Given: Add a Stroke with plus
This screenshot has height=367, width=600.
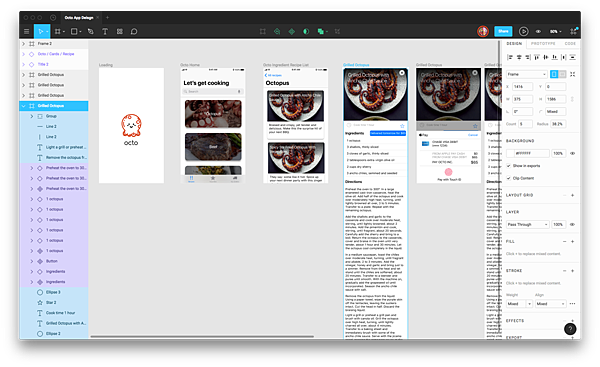Looking at the screenshot, I should [572, 271].
